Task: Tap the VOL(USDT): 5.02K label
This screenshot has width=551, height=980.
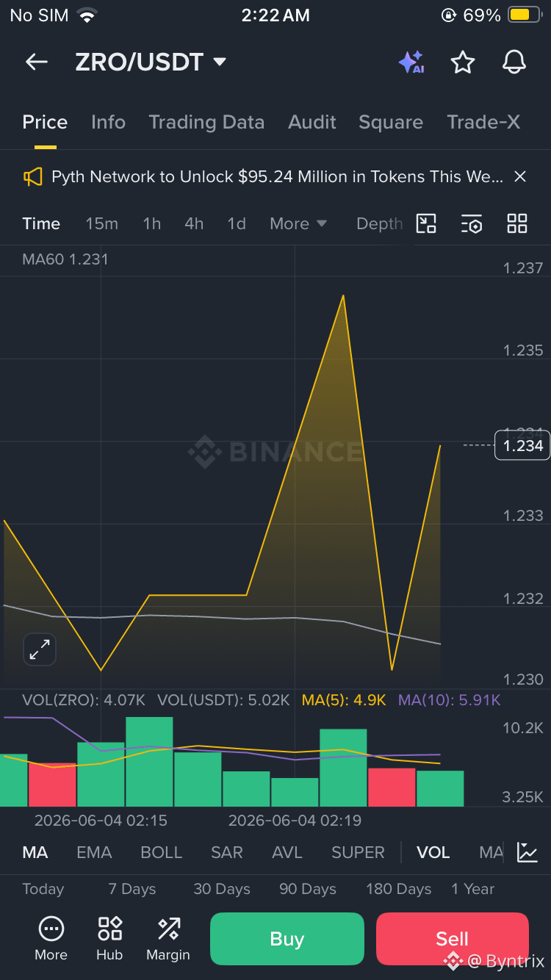Action: click(223, 700)
